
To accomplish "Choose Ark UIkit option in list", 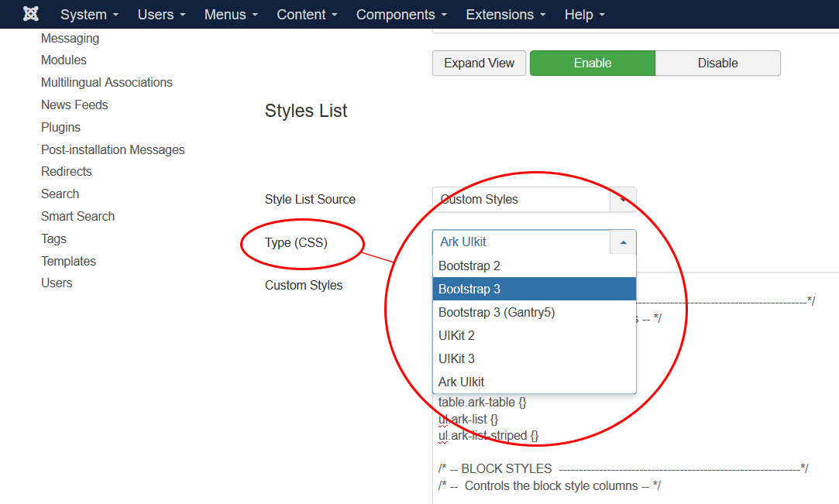I will point(534,382).
